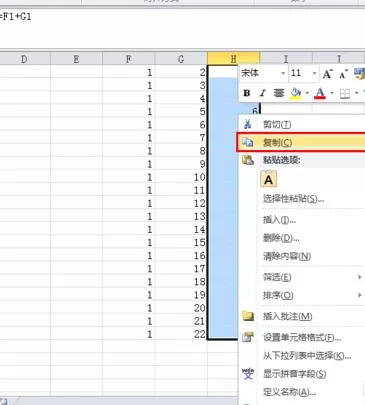Apply the red font color A
This screenshot has width=365, height=405.
point(320,93)
